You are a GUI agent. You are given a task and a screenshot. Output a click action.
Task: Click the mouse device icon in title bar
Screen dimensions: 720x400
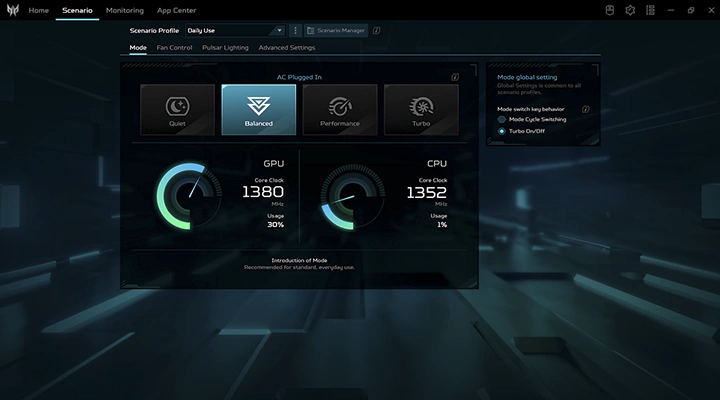pos(610,10)
